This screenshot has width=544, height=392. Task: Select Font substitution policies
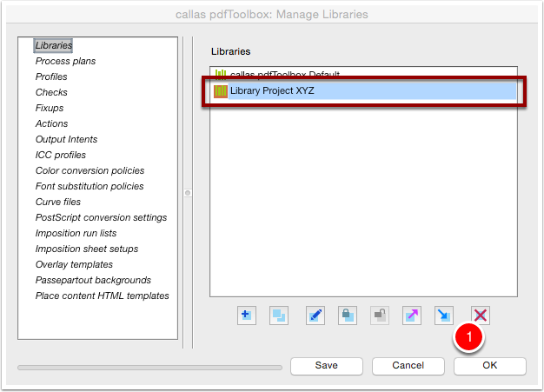click(x=90, y=186)
